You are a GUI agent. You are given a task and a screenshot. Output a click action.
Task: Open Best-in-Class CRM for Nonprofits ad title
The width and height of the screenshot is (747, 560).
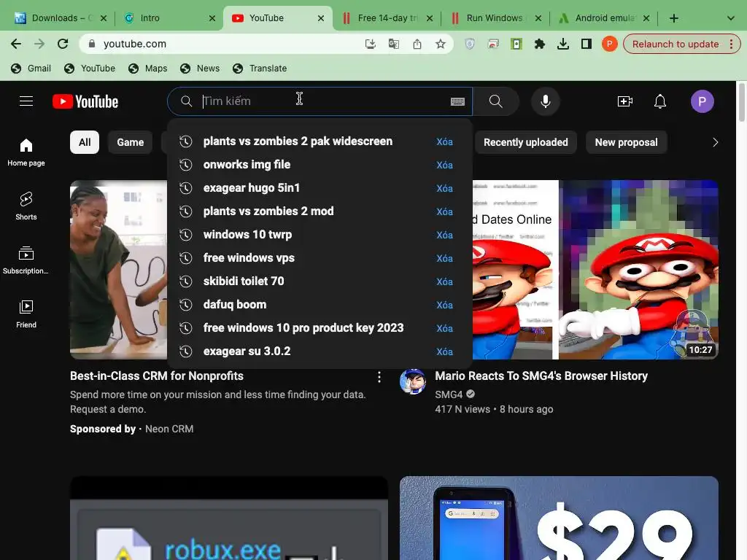pos(157,376)
